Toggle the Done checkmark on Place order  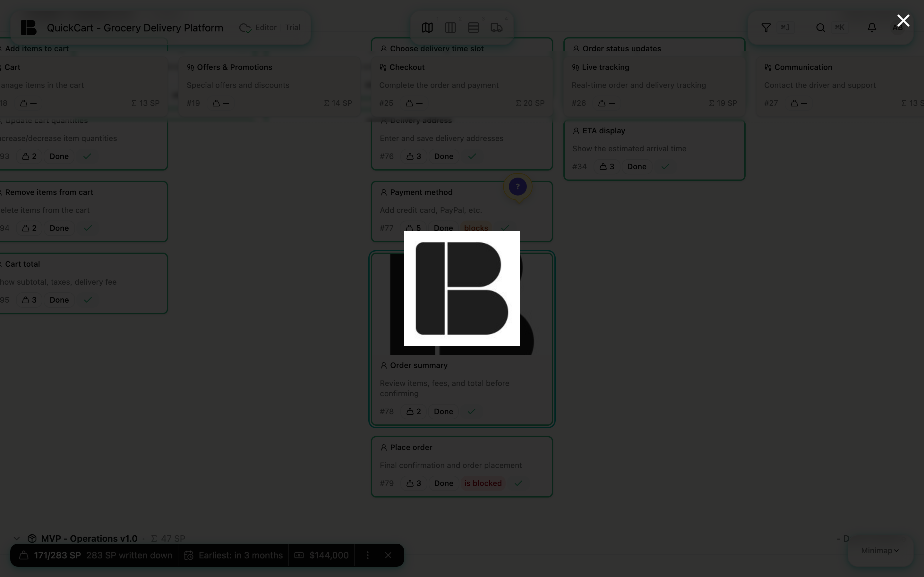[x=518, y=483]
